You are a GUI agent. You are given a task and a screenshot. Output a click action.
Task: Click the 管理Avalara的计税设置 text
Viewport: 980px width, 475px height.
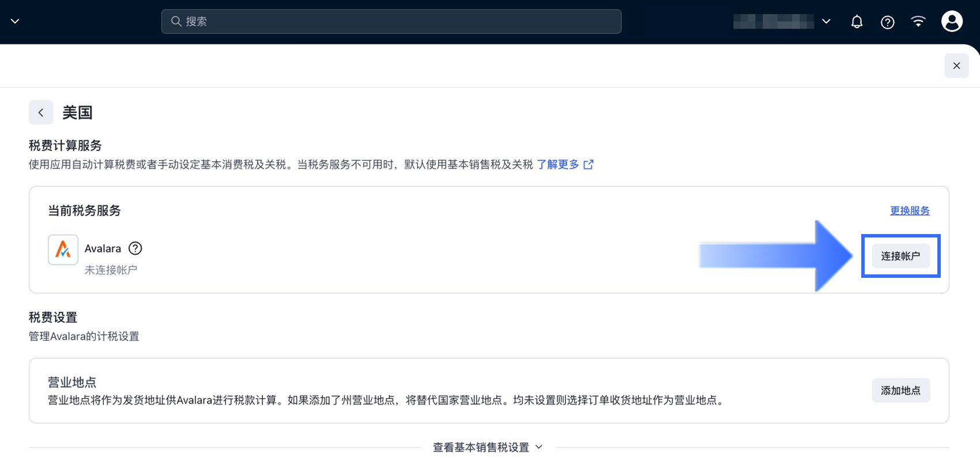click(84, 336)
